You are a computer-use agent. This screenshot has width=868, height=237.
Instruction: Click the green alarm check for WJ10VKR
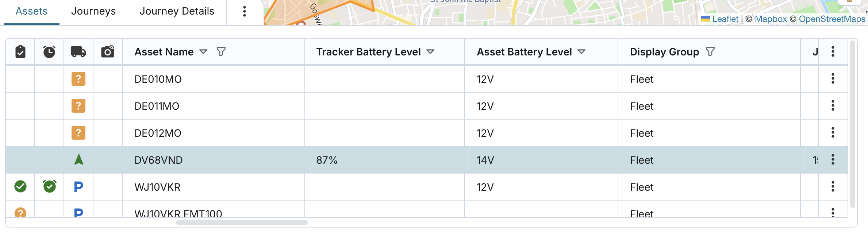(x=50, y=187)
